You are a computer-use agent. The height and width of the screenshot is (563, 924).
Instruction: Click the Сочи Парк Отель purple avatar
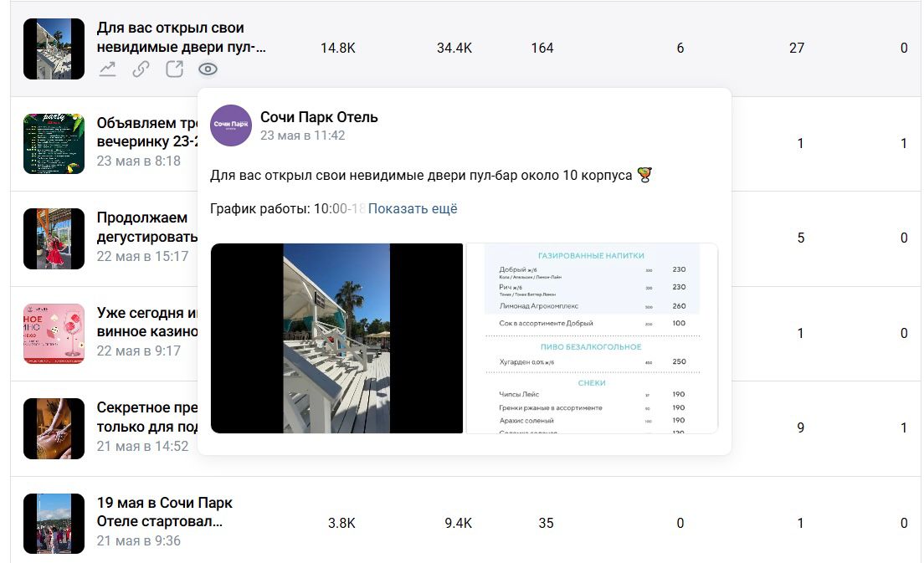pos(231,125)
